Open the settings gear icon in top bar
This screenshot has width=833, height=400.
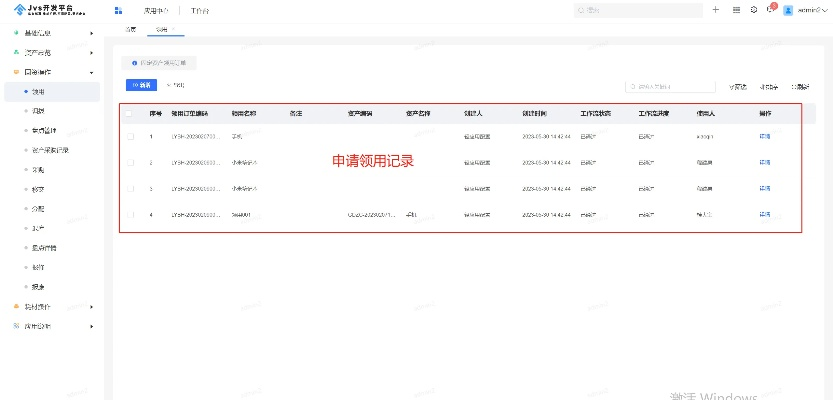pyautogui.click(x=753, y=10)
